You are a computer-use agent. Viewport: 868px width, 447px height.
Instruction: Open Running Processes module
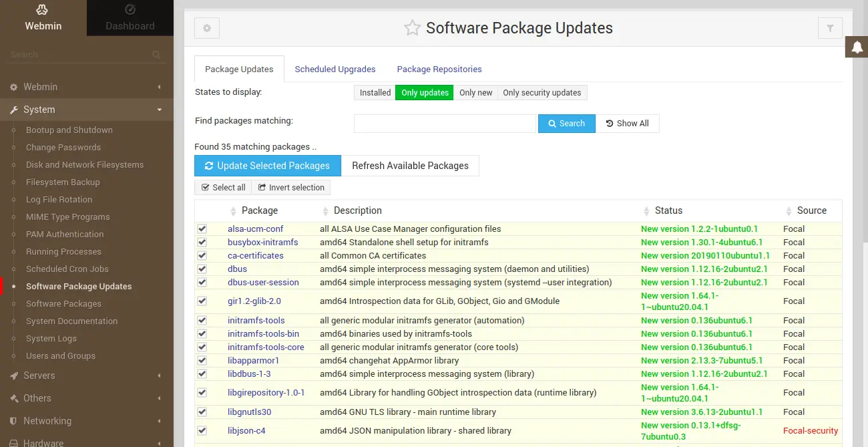tap(63, 252)
